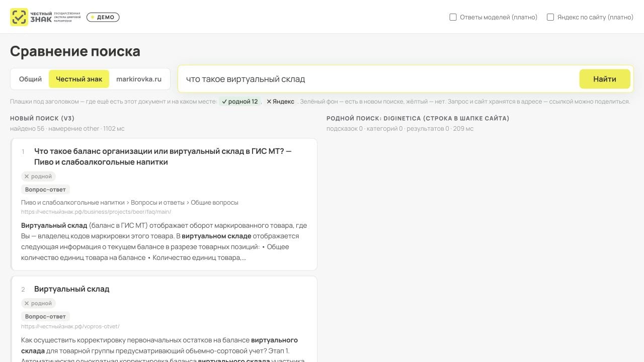The height and width of the screenshot is (362, 644).
Task: Enable the Ответы моделей (платно) checkbox
Action: (453, 17)
